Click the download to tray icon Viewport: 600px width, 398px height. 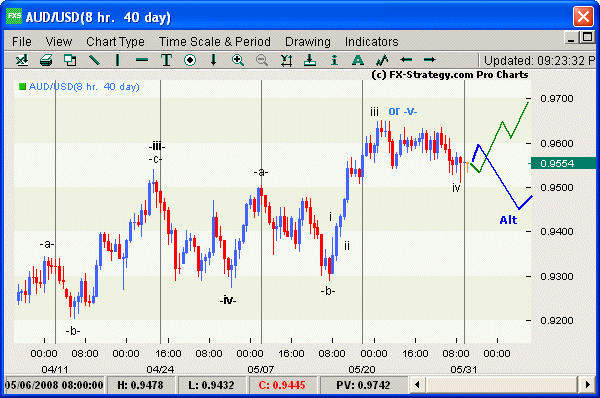(x=310, y=60)
